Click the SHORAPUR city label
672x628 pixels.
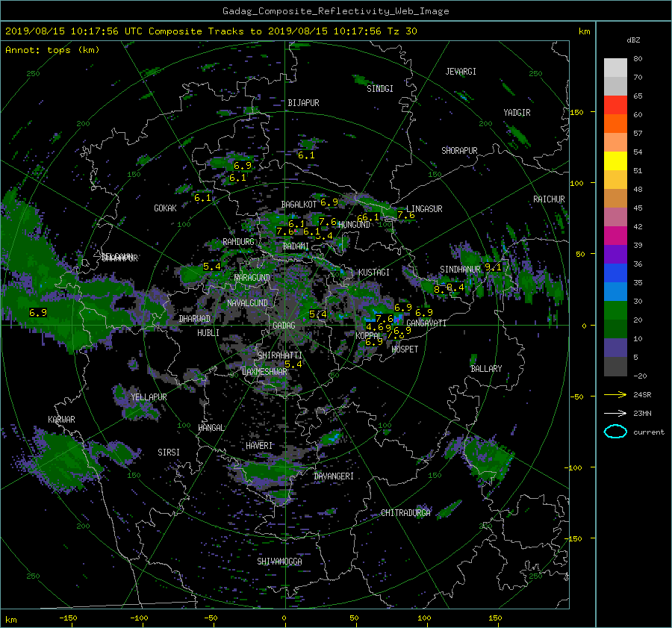click(459, 151)
